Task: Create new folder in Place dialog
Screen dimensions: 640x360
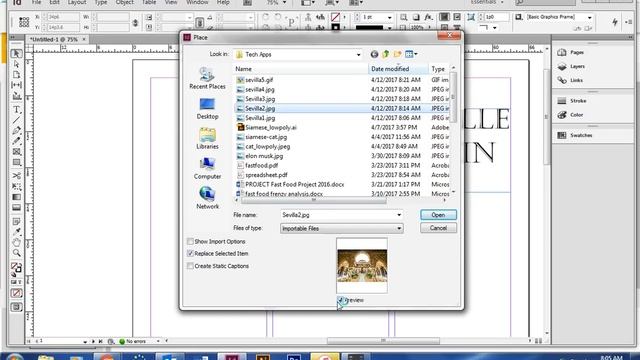Action: tap(398, 54)
